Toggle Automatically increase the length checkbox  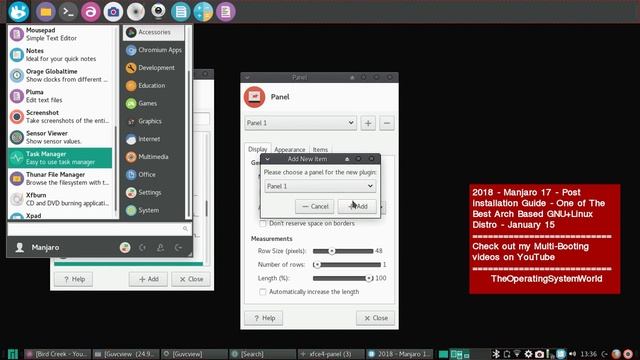263,292
